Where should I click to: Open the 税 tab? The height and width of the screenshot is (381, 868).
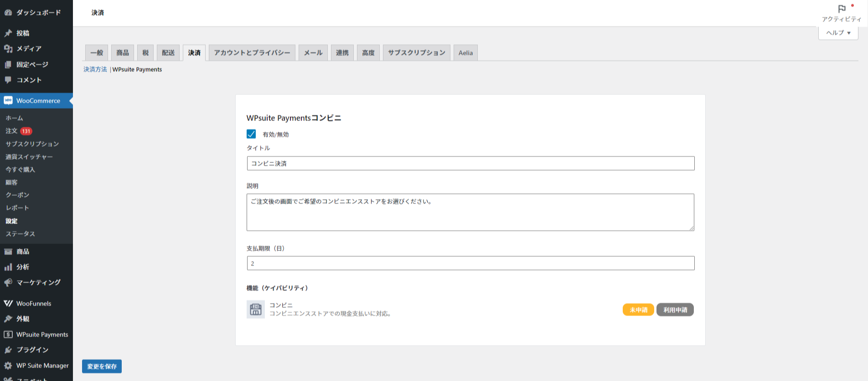(x=145, y=53)
